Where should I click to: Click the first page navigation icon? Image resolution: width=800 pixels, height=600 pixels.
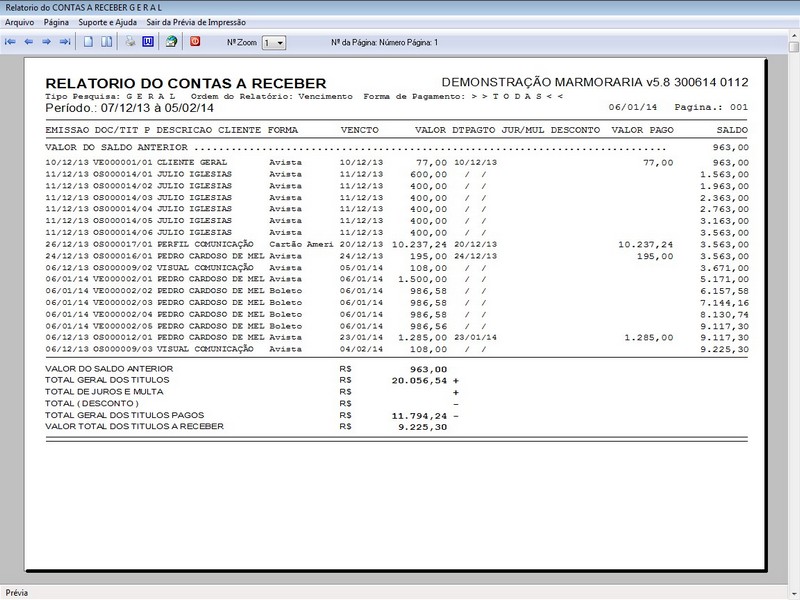[9, 41]
